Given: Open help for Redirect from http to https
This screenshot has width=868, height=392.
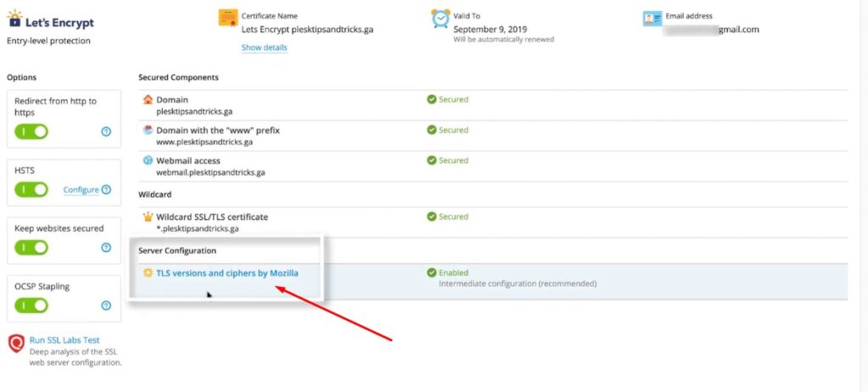Looking at the screenshot, I should (x=106, y=131).
